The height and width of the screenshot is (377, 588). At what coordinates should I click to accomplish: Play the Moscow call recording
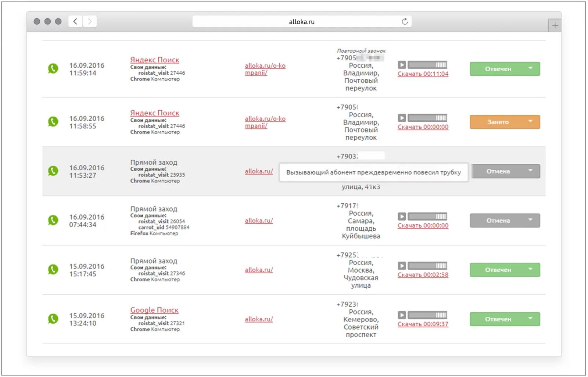click(402, 266)
